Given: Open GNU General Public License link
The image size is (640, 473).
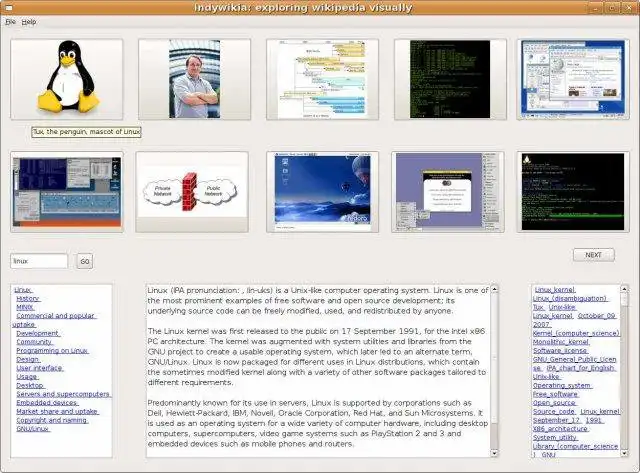Looking at the screenshot, I should [575, 359].
